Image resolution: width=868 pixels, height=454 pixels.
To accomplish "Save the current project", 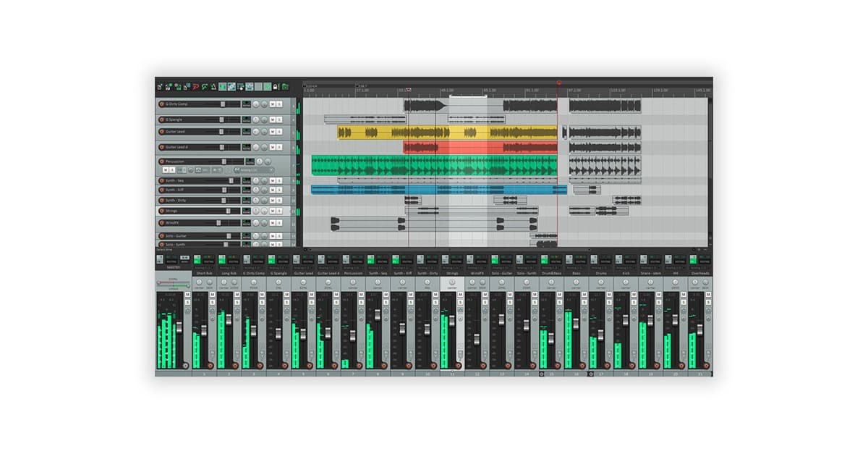I will coord(176,86).
